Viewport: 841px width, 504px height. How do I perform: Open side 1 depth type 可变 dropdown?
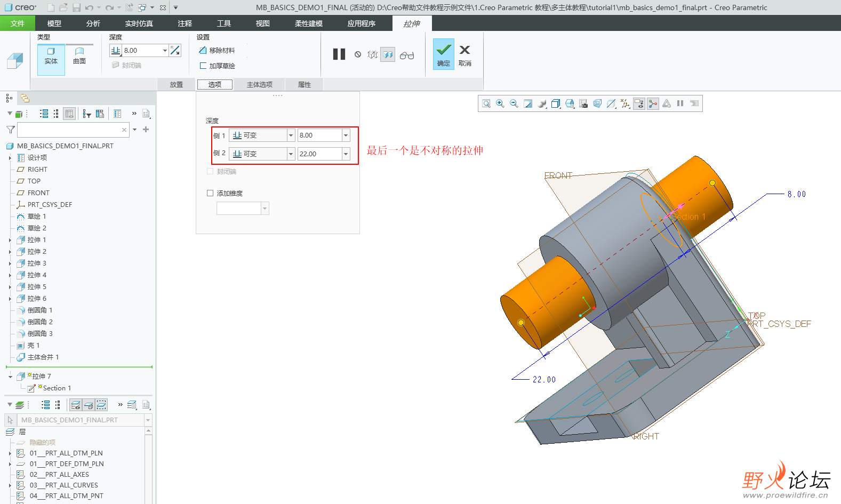[291, 135]
